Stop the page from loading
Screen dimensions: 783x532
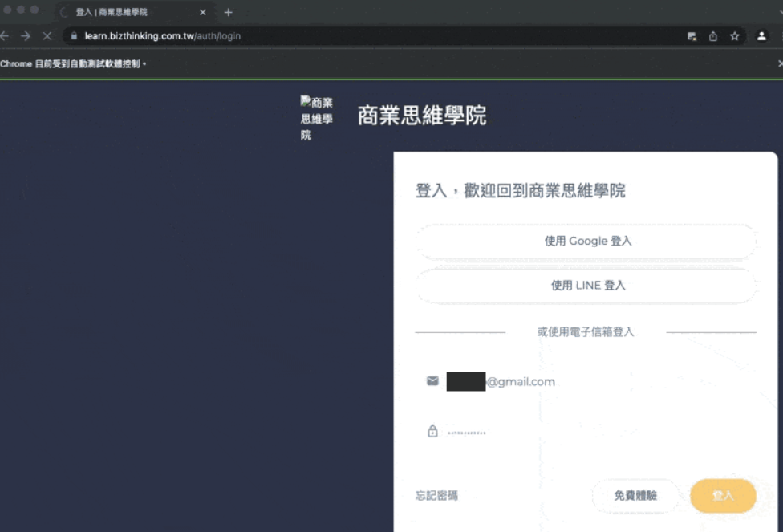click(x=47, y=36)
